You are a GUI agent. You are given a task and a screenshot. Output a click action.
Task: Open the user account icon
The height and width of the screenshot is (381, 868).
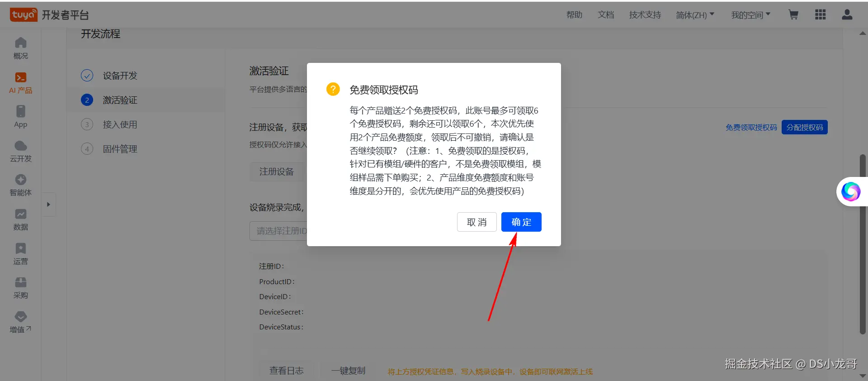point(847,15)
